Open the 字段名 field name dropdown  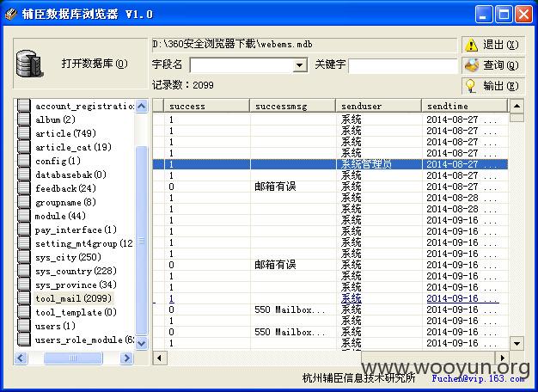click(300, 64)
